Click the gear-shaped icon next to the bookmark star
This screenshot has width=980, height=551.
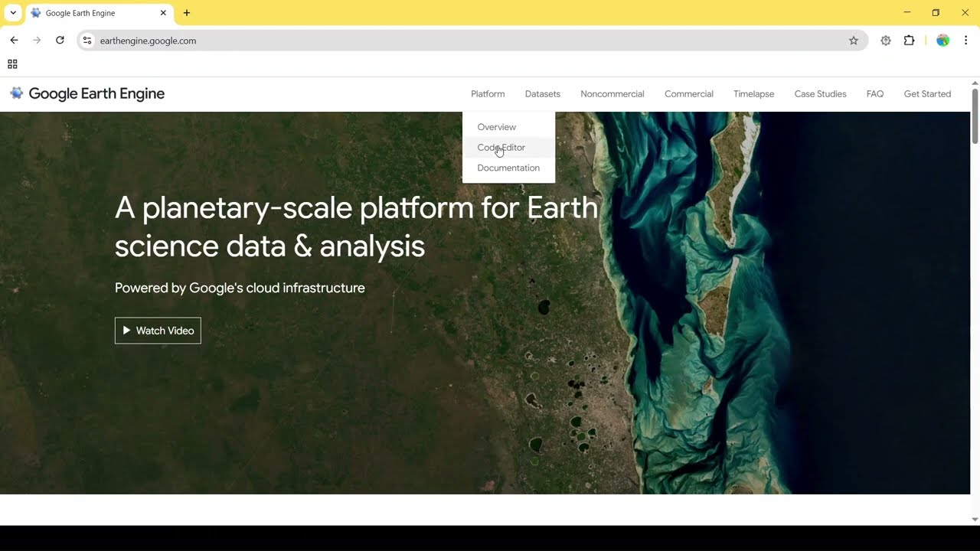click(x=886, y=41)
